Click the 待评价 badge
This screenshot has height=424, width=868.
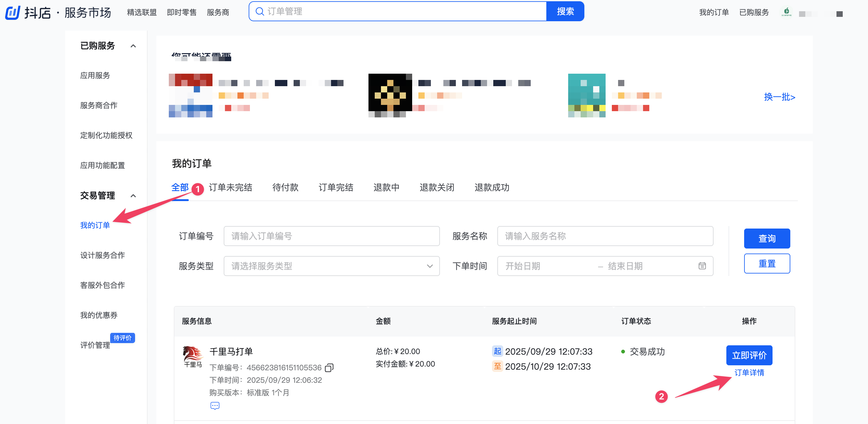tap(122, 338)
